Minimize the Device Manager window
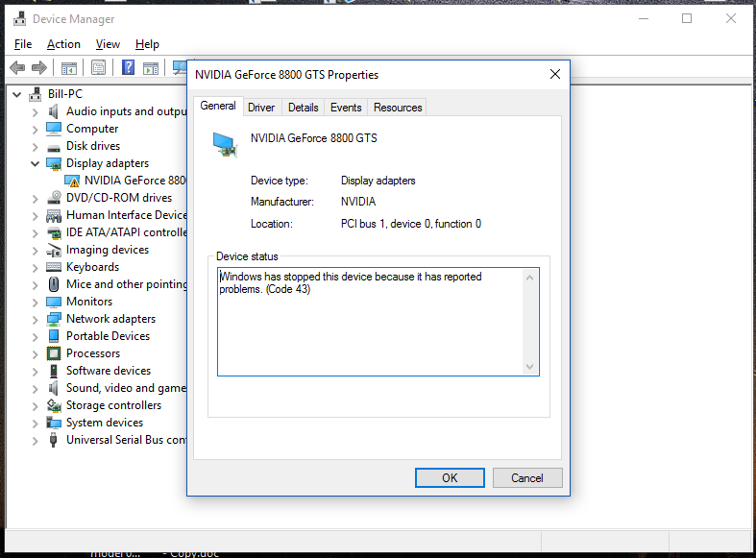Viewport: 756px width, 558px height. [x=644, y=19]
